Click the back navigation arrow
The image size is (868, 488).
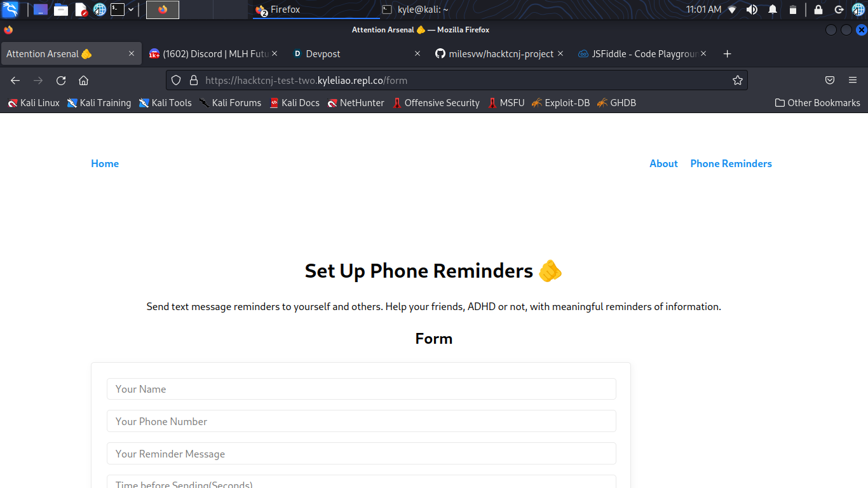[15, 81]
